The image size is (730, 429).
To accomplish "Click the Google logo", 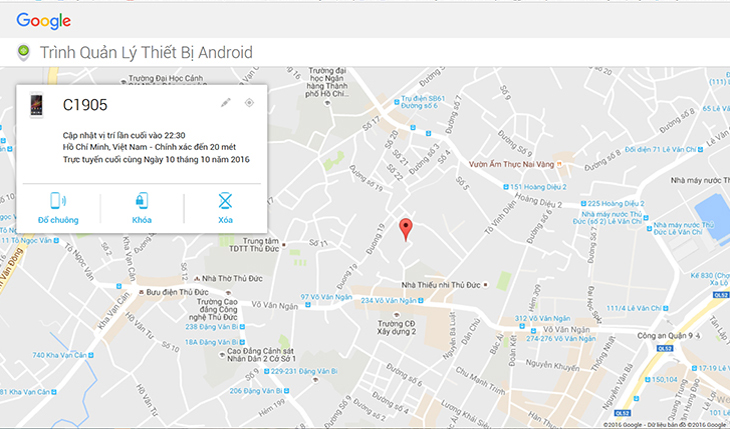I will (44, 20).
